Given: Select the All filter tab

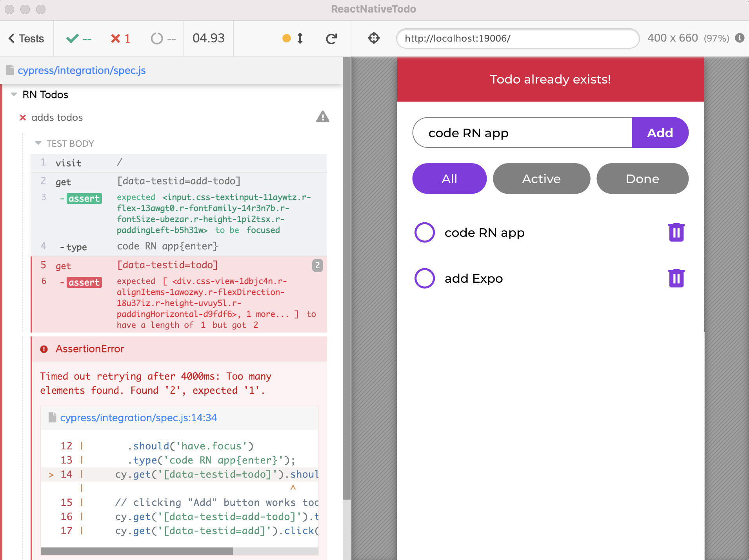Looking at the screenshot, I should tap(449, 178).
